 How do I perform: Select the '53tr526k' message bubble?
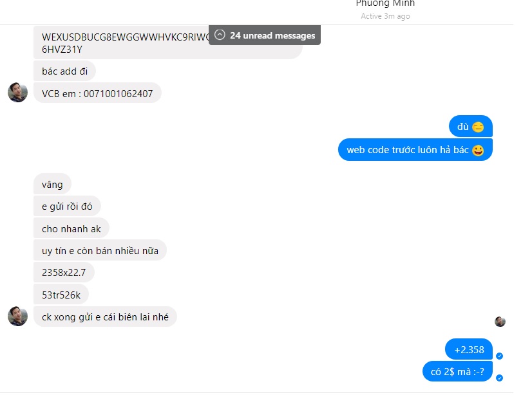pyautogui.click(x=61, y=295)
